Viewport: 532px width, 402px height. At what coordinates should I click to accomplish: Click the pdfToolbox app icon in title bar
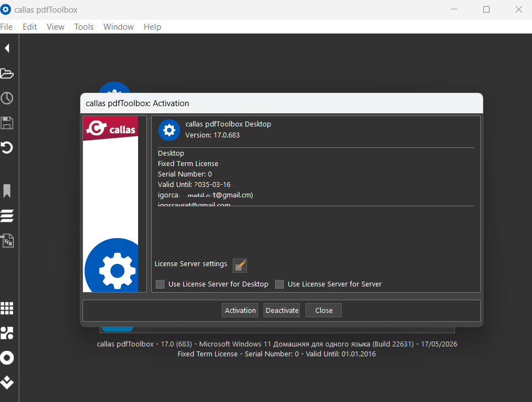point(6,9)
